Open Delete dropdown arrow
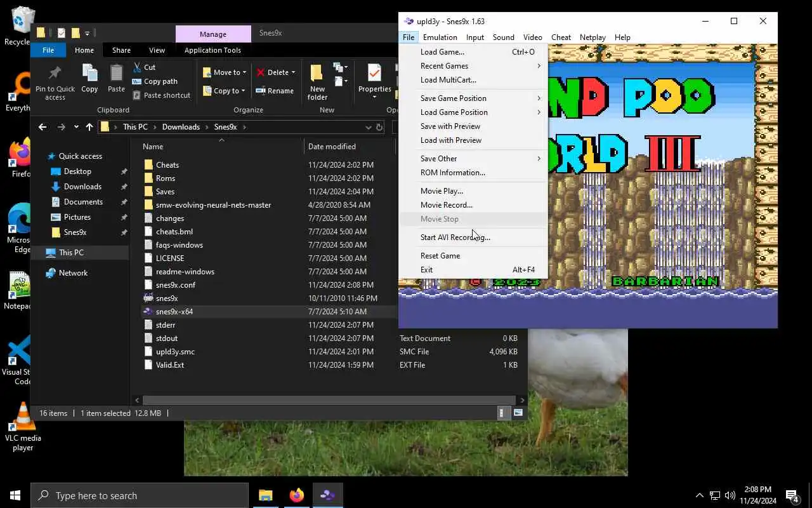 point(293,72)
